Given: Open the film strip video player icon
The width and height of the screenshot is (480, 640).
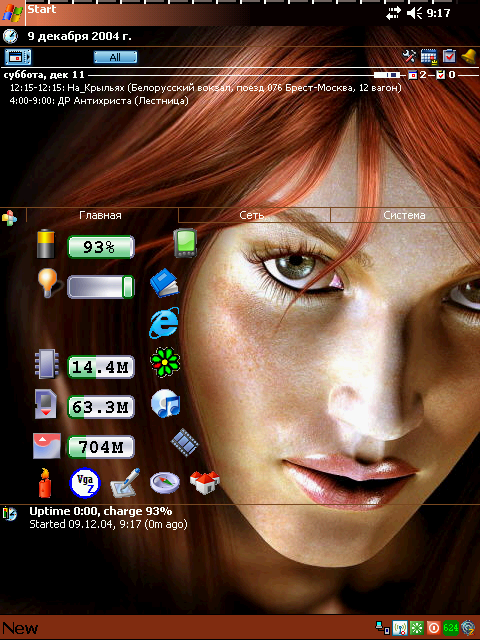Looking at the screenshot, I should pyautogui.click(x=184, y=442).
